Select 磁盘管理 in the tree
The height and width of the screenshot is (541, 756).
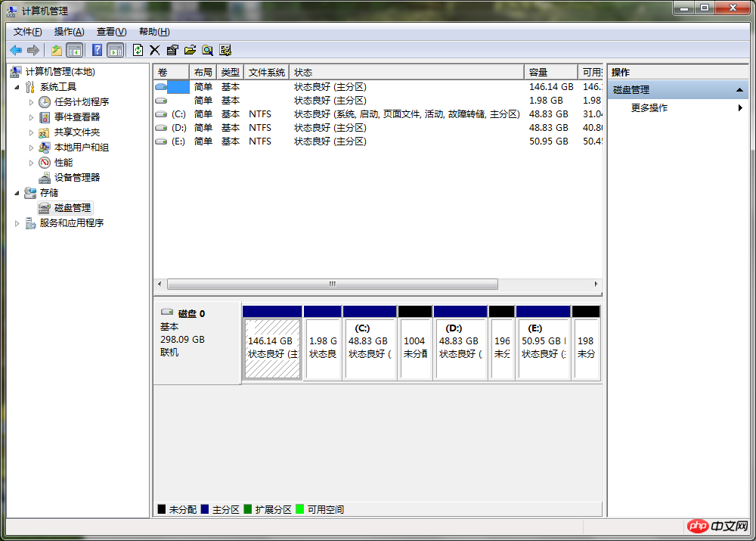73,208
